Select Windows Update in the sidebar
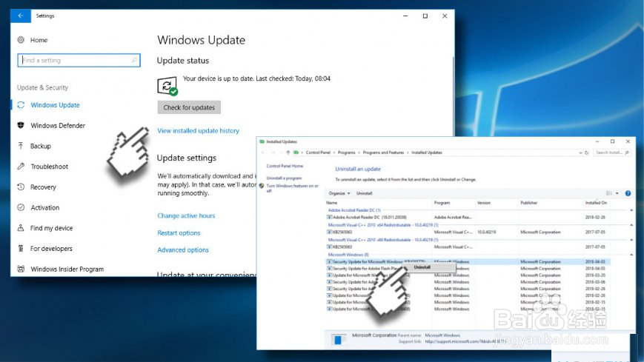The height and width of the screenshot is (362, 644). (x=55, y=105)
